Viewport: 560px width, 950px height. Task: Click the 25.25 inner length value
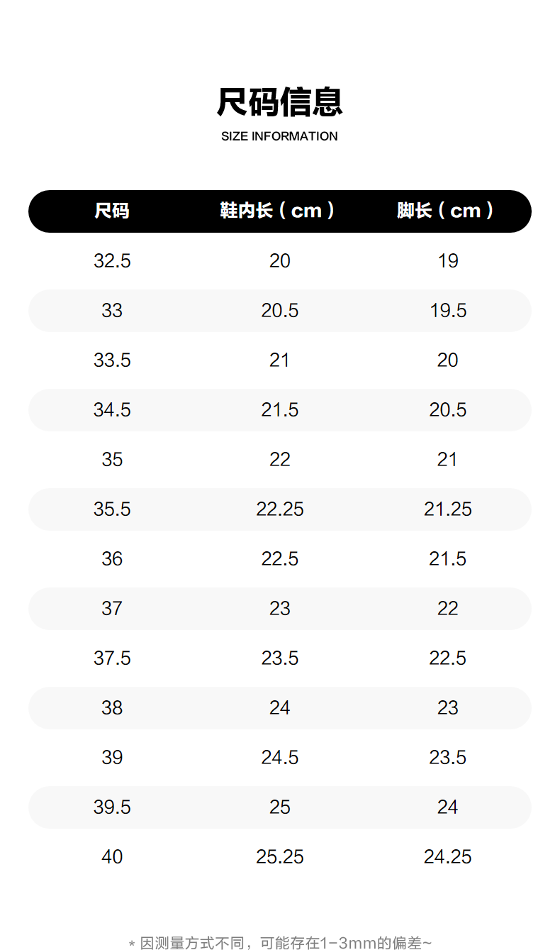click(280, 857)
